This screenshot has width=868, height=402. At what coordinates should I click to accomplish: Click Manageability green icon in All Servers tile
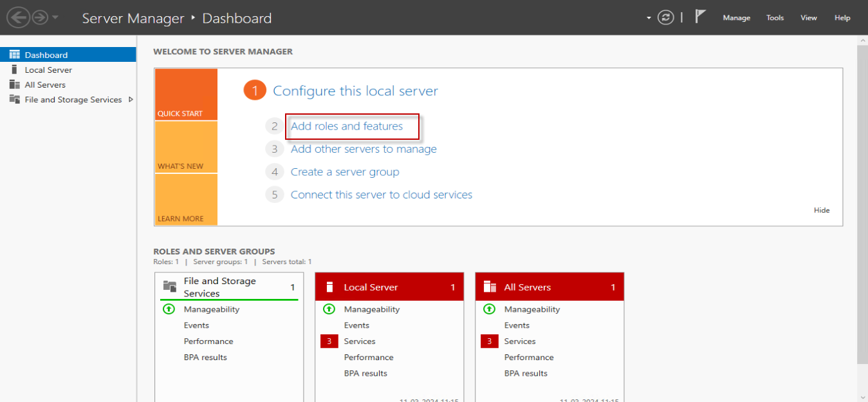tap(489, 309)
